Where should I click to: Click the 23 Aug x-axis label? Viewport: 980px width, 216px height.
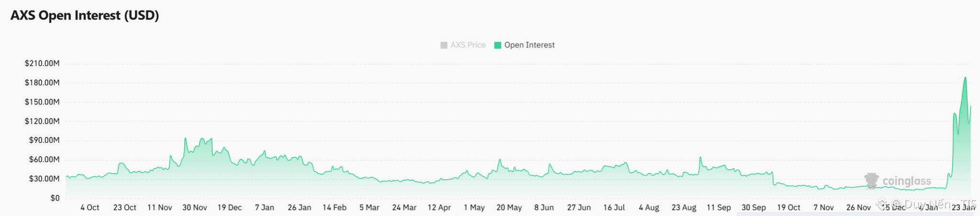684,207
